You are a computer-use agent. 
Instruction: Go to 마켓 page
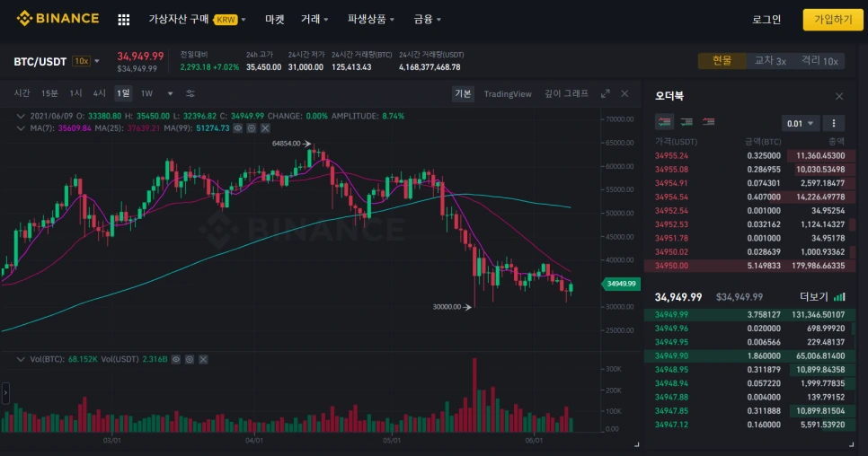click(275, 20)
